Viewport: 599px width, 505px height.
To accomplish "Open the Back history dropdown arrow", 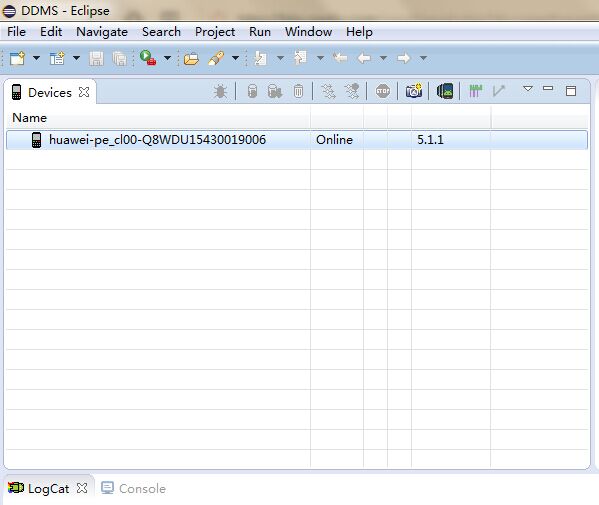I will (383, 58).
